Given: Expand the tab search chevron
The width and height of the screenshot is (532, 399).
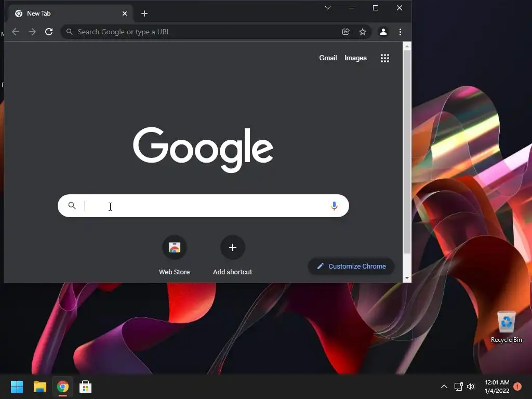Looking at the screenshot, I should tap(328, 8).
